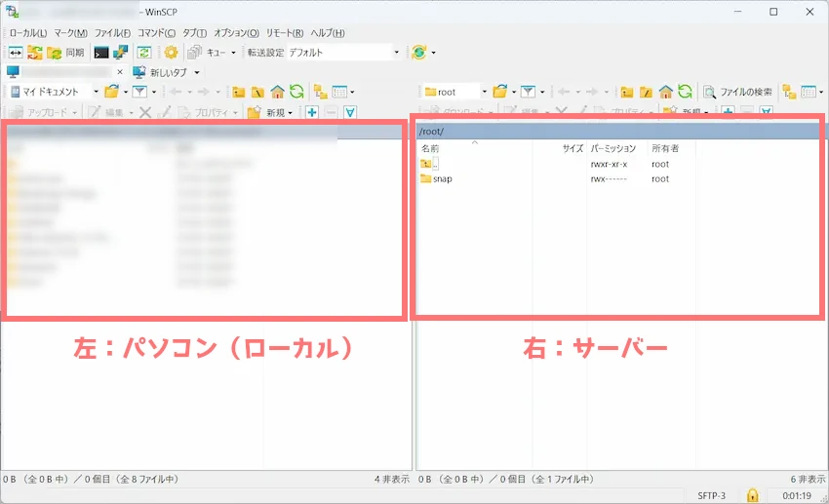Open preferences via the gear icon
The height and width of the screenshot is (504, 829).
click(x=171, y=53)
